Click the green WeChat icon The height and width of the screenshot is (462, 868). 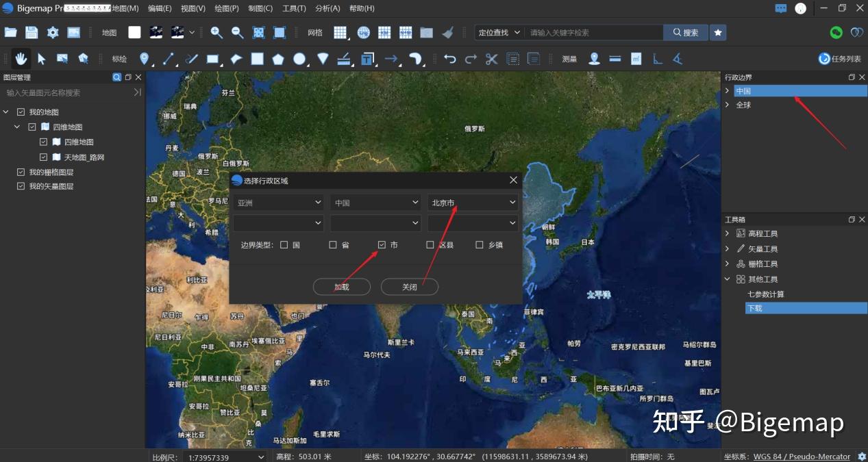[836, 32]
